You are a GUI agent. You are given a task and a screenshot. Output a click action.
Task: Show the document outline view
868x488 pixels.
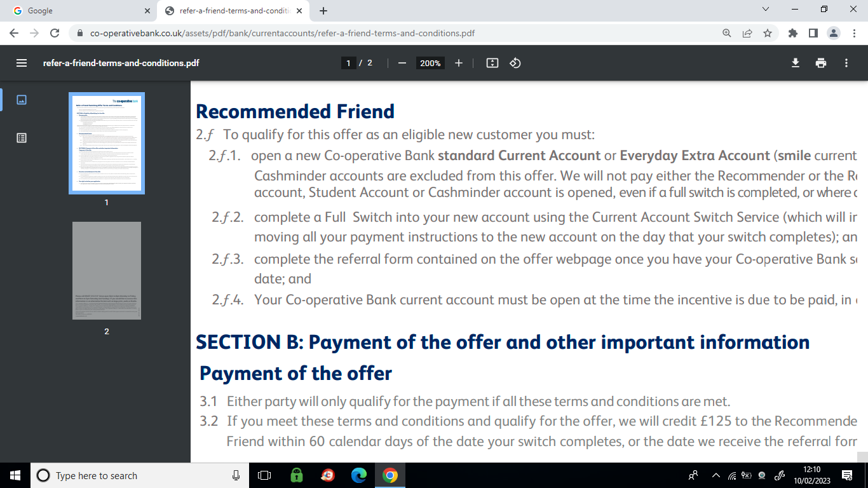22,138
